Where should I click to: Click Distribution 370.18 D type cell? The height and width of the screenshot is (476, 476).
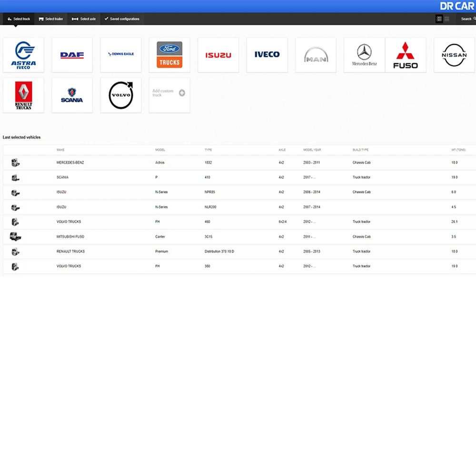[219, 252]
